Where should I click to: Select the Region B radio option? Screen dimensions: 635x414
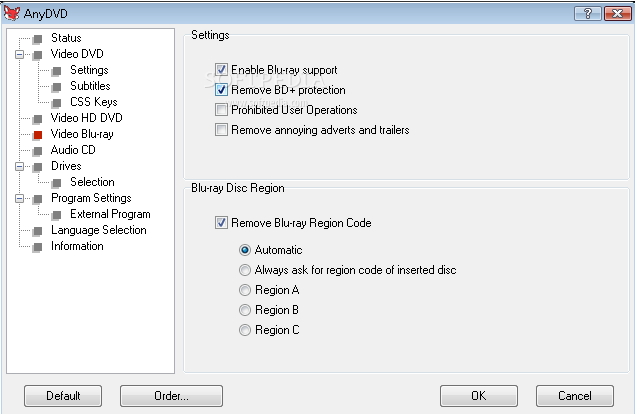coord(245,310)
